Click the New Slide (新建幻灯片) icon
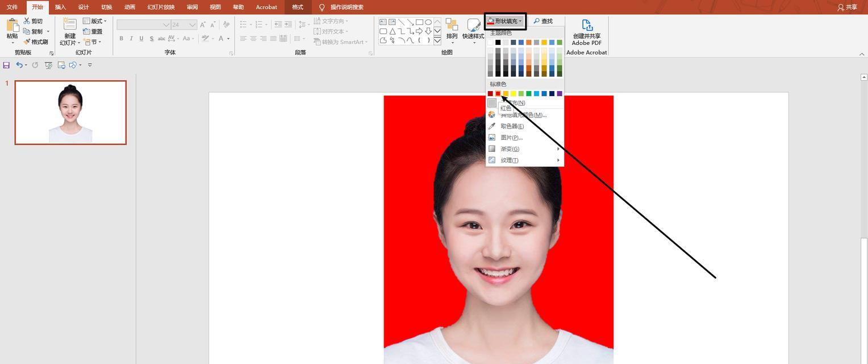Image resolution: width=868 pixels, height=364 pixels. 70,24
